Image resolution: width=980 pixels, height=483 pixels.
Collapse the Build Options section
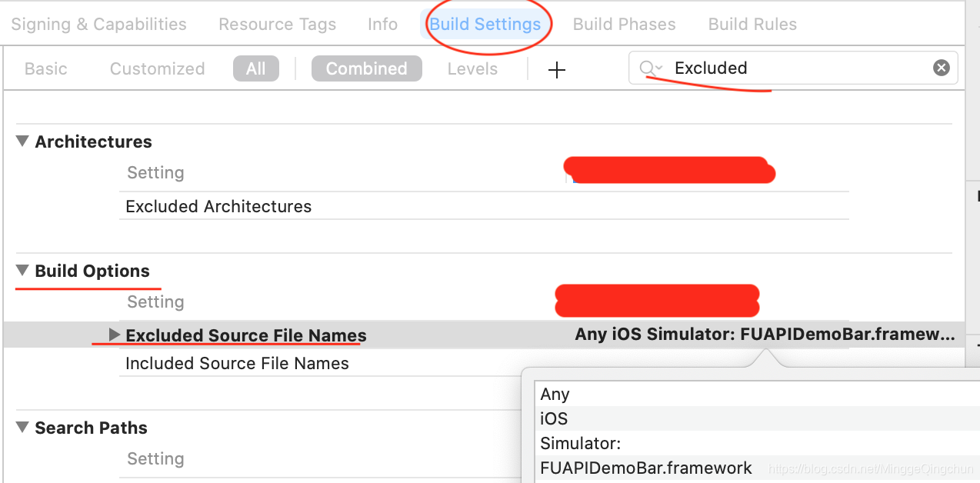click(x=22, y=271)
